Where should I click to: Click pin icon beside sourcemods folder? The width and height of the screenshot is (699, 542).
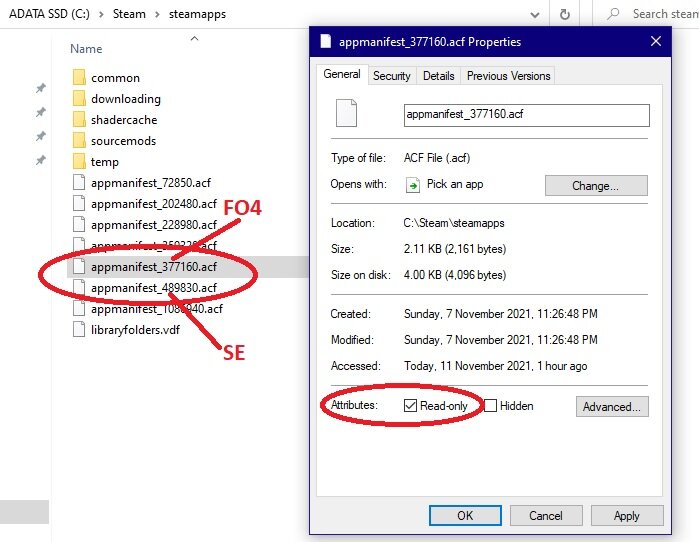(41, 136)
